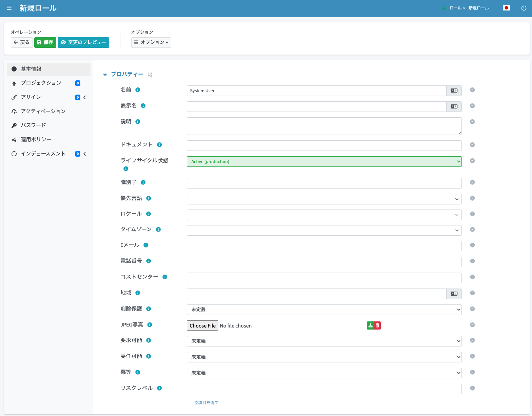This screenshot has width=532, height=416.
Task: Click the info icon next to 表示名
Action: click(x=143, y=106)
